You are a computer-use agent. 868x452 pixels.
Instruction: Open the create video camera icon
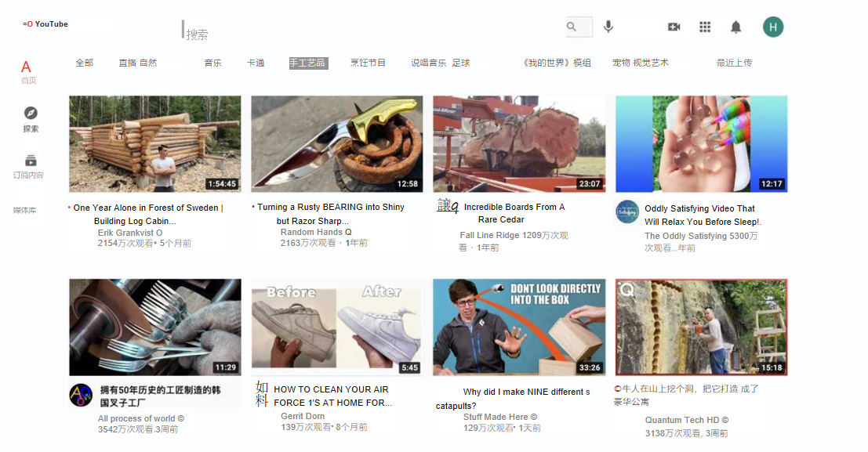[674, 27]
